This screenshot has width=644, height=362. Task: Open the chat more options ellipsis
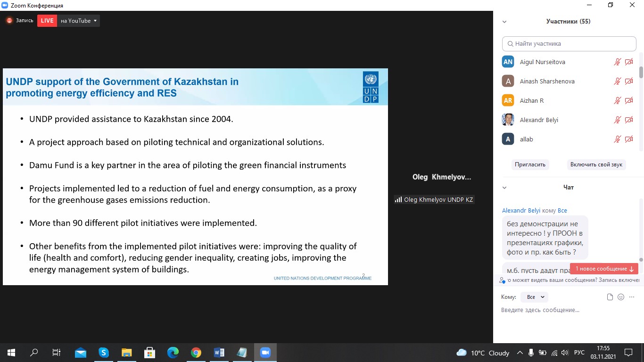(x=632, y=297)
